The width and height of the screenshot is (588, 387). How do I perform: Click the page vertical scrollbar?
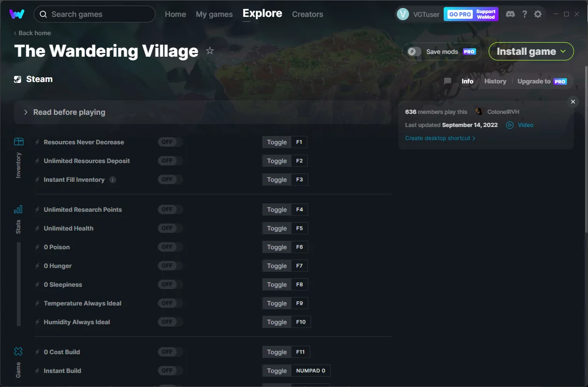(x=586, y=150)
